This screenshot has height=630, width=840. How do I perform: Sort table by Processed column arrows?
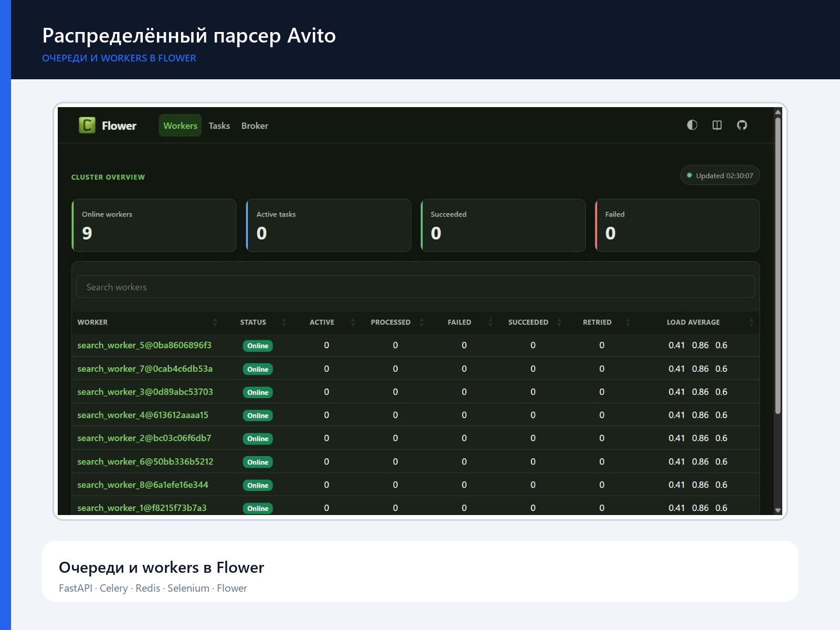pyautogui.click(x=422, y=322)
